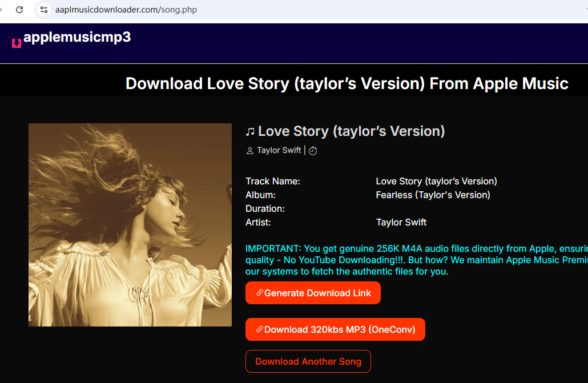The image size is (588, 383).
Task: Select the 'Duration:' label
Action: coord(265,208)
